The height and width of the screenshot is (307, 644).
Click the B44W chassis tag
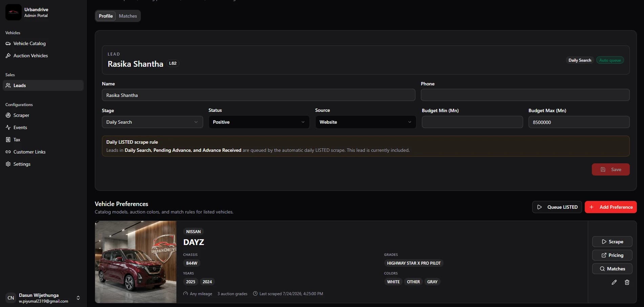pos(192,263)
